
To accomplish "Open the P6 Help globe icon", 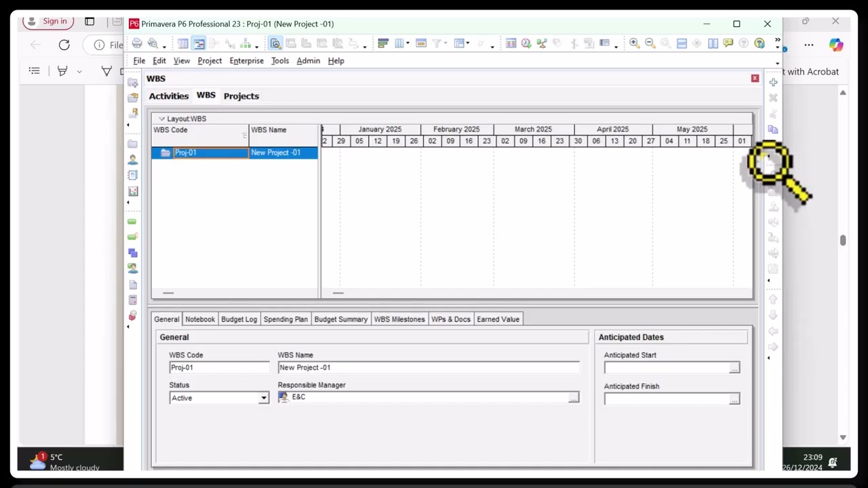I will coord(759,43).
